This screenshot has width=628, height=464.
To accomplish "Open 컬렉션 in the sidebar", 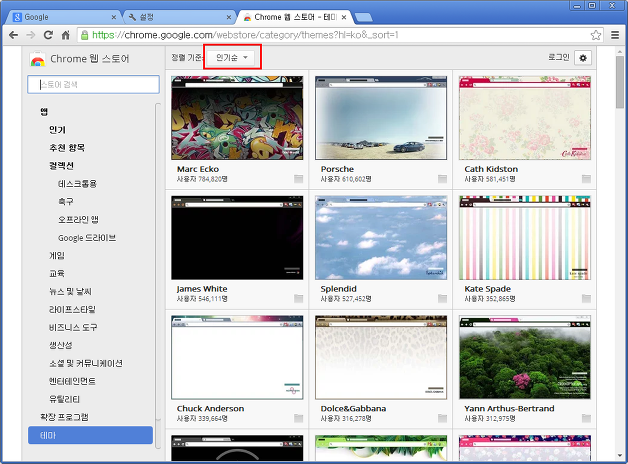I will (61, 166).
